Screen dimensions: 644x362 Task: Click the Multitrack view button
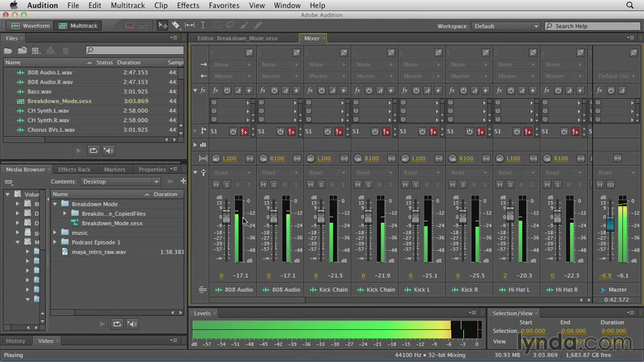78,26
